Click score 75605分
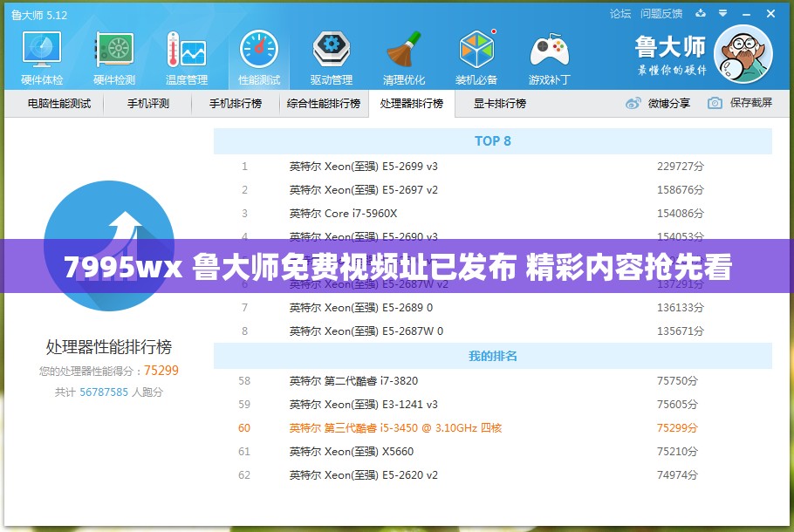Screen dimensions: 794x532 (x=678, y=405)
